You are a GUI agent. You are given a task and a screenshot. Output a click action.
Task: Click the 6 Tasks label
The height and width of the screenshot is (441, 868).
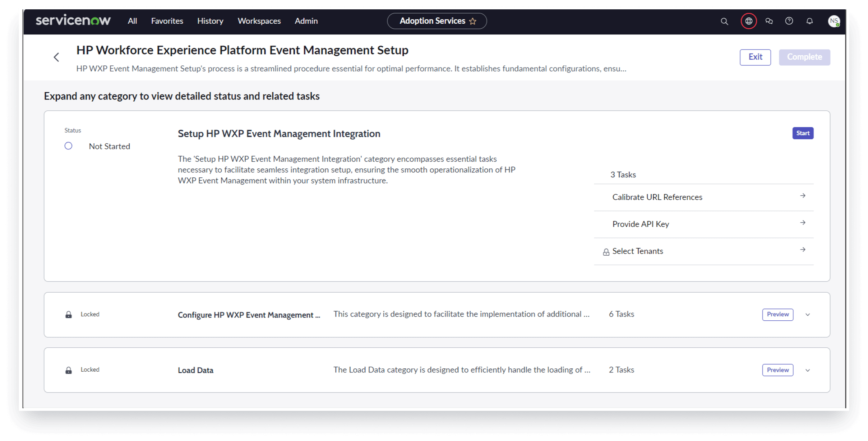point(622,314)
